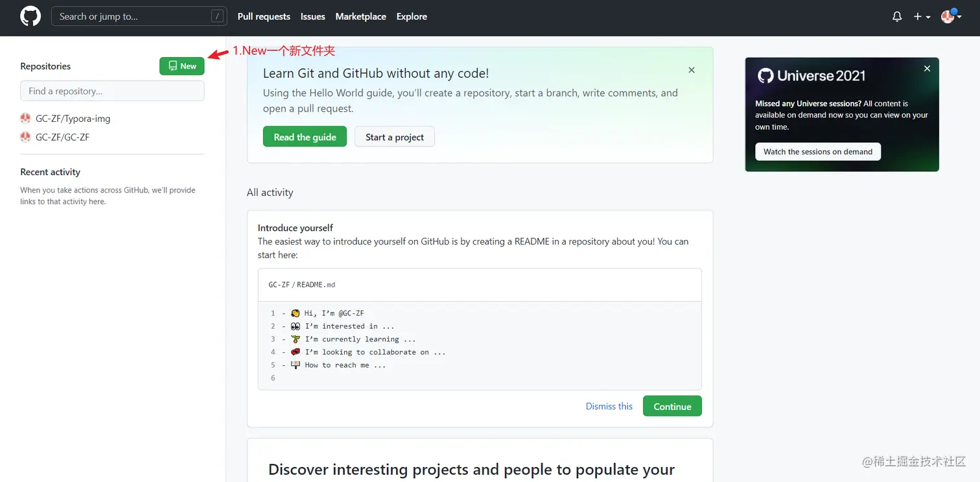Open the notifications bell

tap(897, 17)
